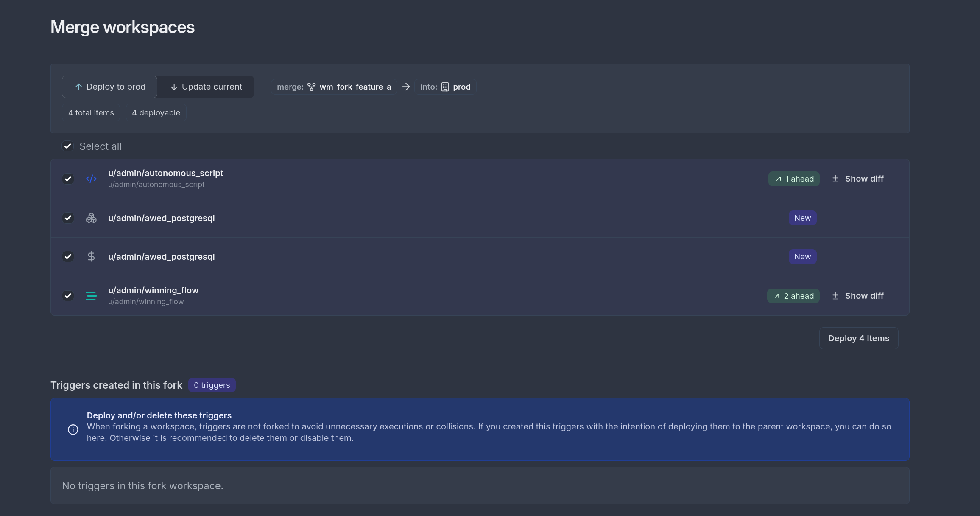Click the 1 ahead badge
This screenshot has height=516, width=980.
794,179
